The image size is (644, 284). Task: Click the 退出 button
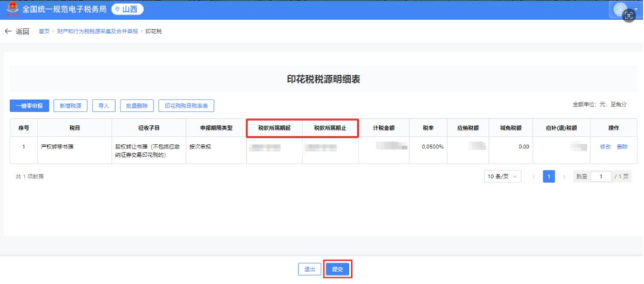coord(309,270)
